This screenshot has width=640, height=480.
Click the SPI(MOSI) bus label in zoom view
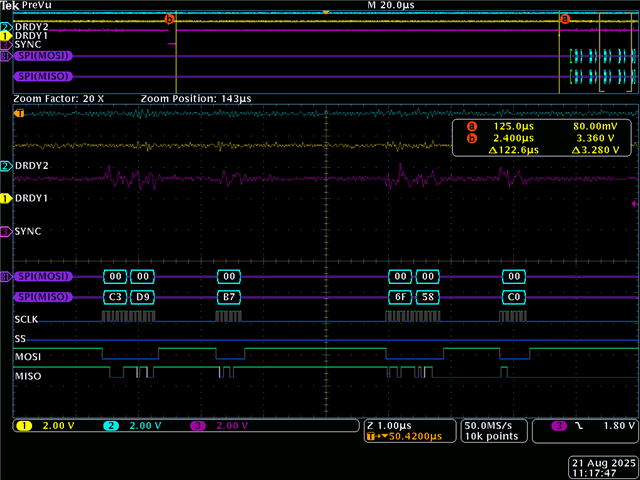pos(43,276)
